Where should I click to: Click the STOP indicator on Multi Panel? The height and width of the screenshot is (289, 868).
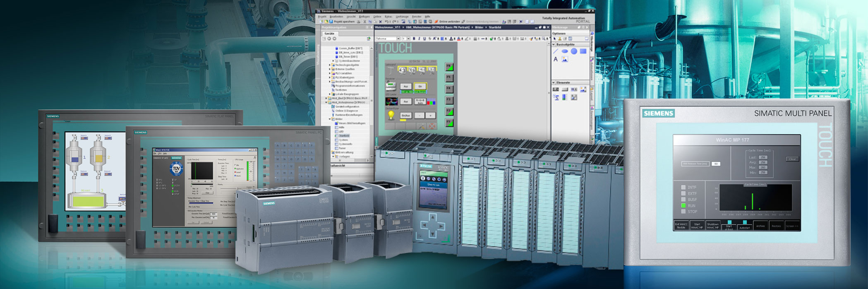(x=683, y=211)
